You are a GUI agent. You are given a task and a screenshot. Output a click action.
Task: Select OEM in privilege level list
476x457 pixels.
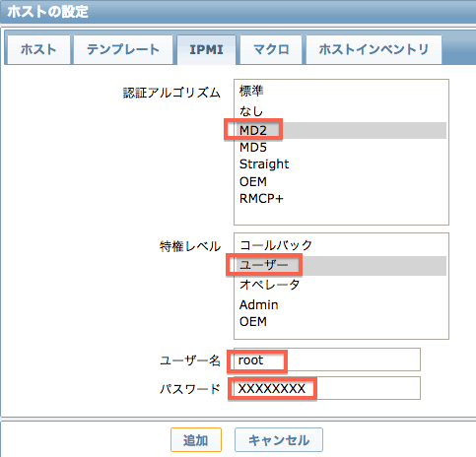point(341,321)
